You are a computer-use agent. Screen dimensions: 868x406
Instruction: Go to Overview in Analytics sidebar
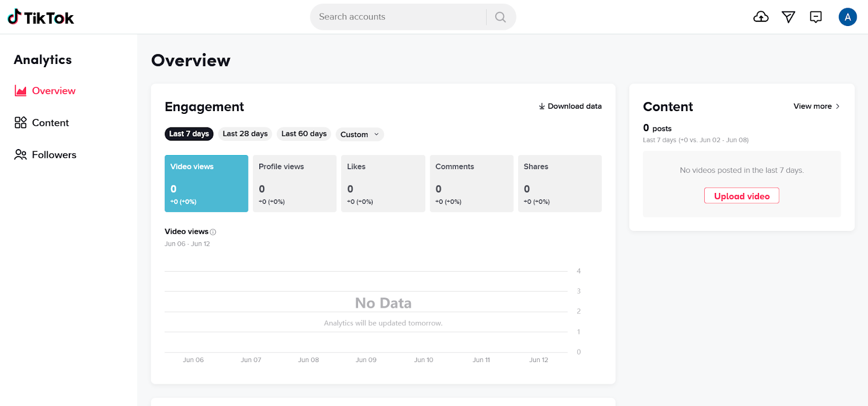pyautogui.click(x=45, y=91)
